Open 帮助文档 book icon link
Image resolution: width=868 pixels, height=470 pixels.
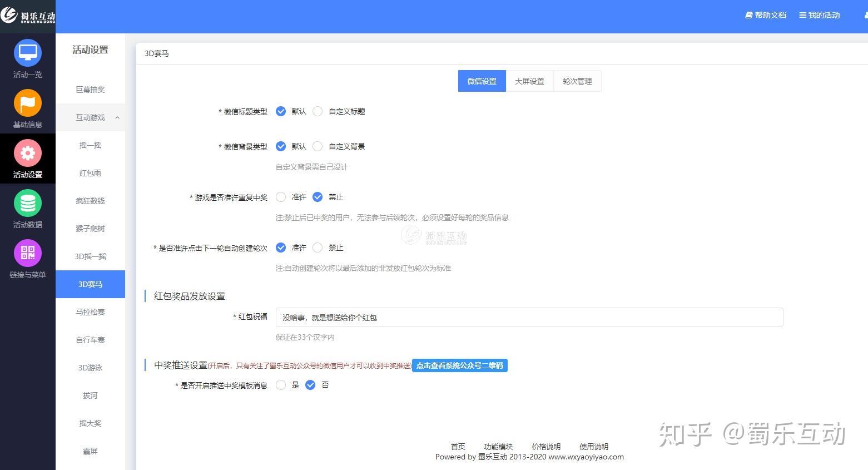click(766, 15)
